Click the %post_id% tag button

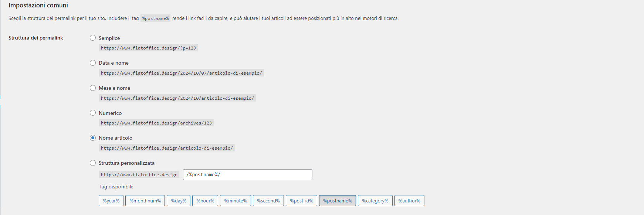tap(301, 201)
